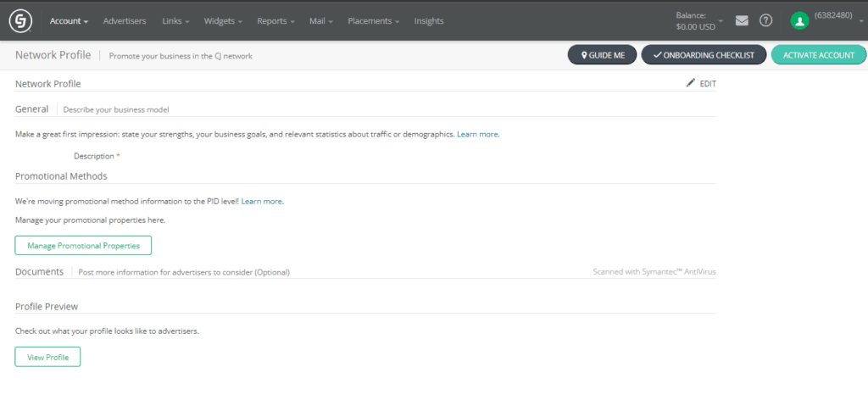Expand the Links dropdown menu
The image size is (868, 406).
(175, 21)
